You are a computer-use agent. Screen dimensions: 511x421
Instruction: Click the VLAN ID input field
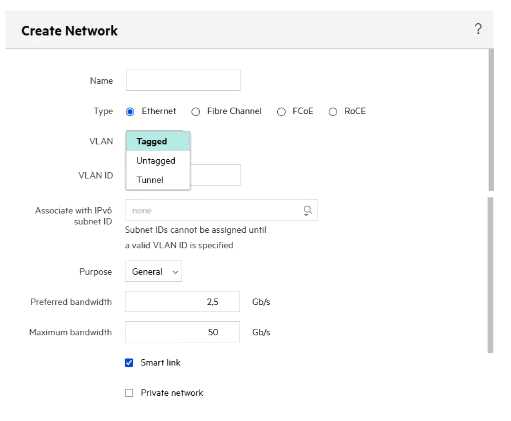pyautogui.click(x=215, y=175)
